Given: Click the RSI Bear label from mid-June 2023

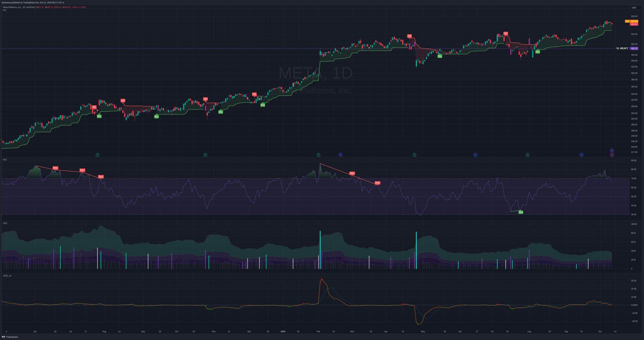Looking at the screenshot, I should [x=55, y=168].
